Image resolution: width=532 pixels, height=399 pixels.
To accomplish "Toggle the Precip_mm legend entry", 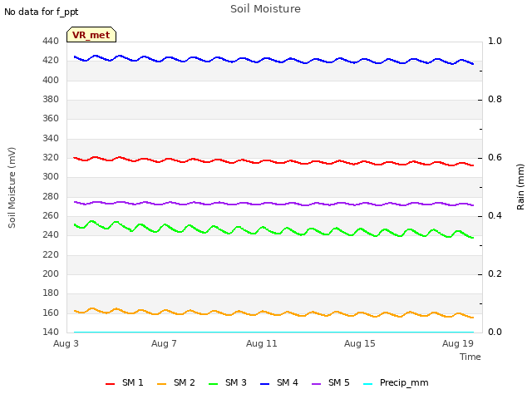I will pyautogui.click(x=396, y=382).
